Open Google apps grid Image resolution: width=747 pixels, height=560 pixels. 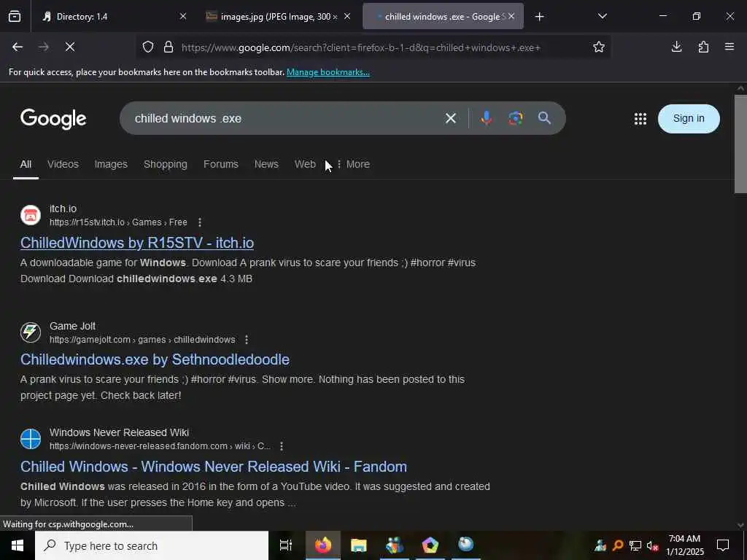(x=640, y=119)
